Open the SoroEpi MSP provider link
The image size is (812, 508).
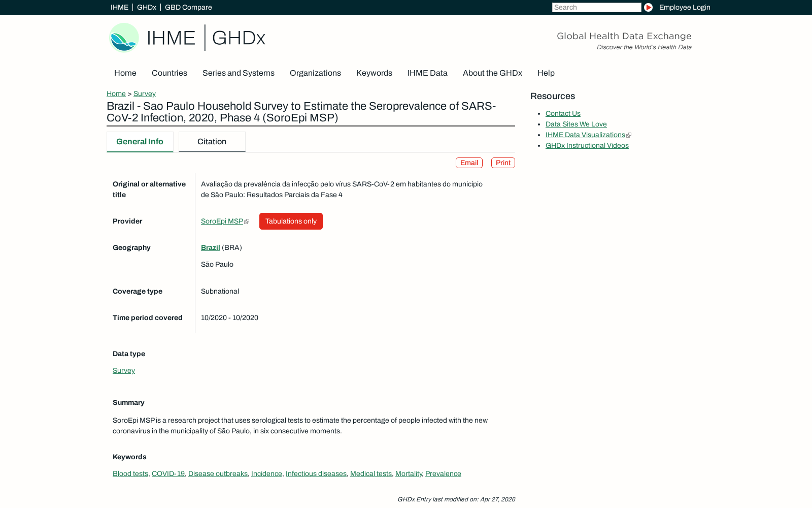point(222,221)
